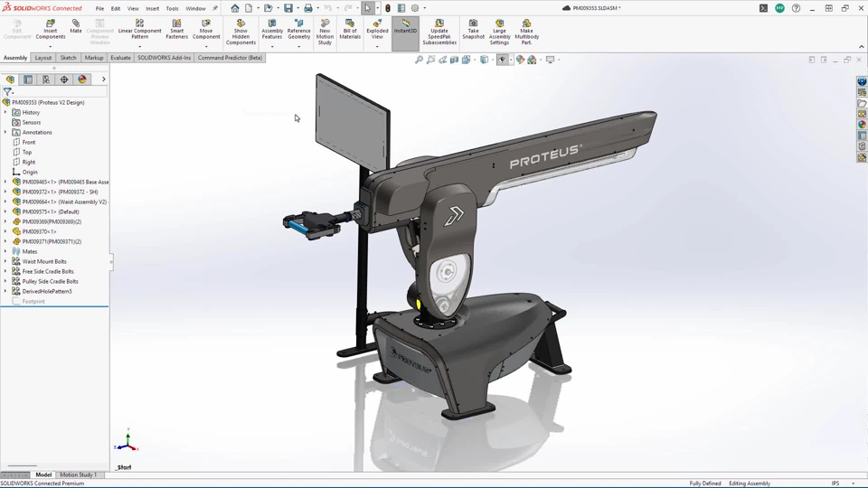Switch to SOLIDWORKS Add-Ins tab

(x=164, y=58)
